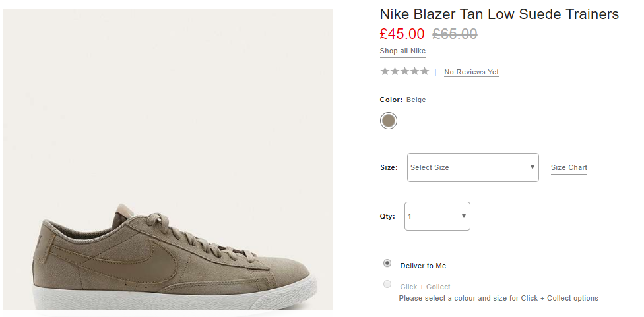The height and width of the screenshot is (317, 644).
Task: Open the Select Size dropdown
Action: pos(472,167)
